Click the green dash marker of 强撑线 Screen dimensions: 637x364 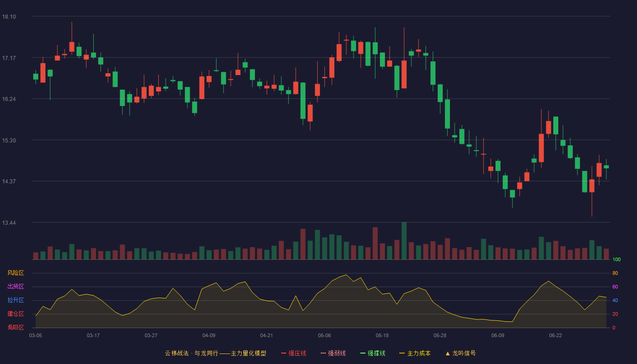click(363, 353)
